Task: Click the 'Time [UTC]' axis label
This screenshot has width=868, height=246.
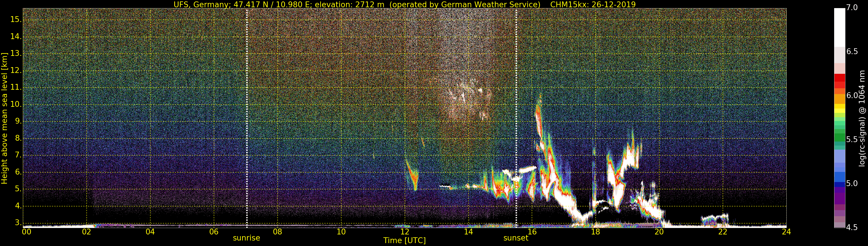Action: pos(404,241)
